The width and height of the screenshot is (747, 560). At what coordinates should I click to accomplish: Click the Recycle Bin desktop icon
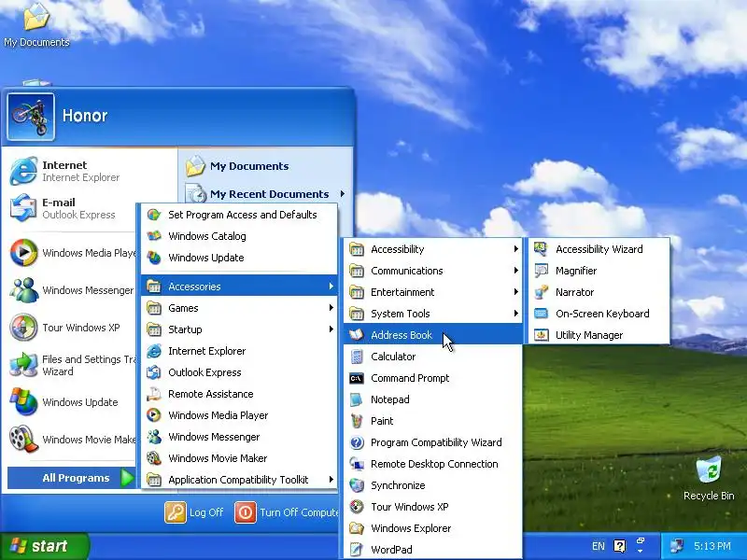[x=709, y=478]
